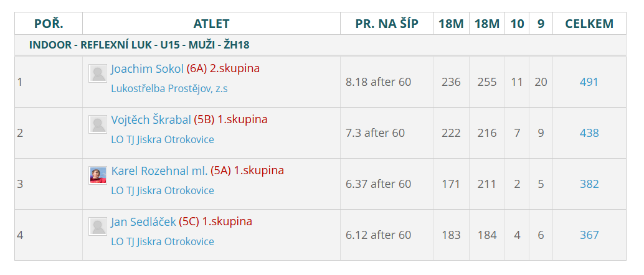
Task: Click Vojtěch Škrabal's placeholder avatar
Action: 98,124
